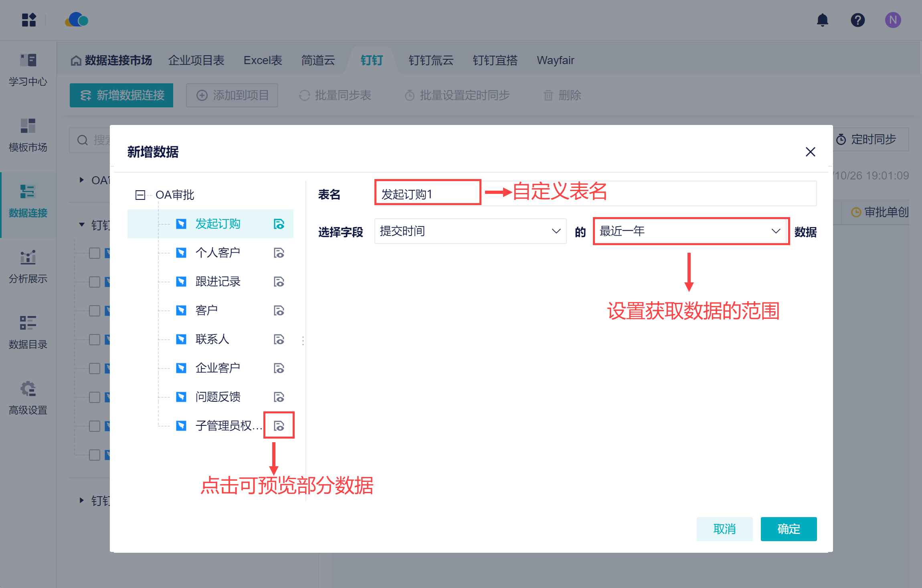Image resolution: width=922 pixels, height=588 pixels.
Task: Select 企业客户 table in the tree
Action: tap(218, 368)
